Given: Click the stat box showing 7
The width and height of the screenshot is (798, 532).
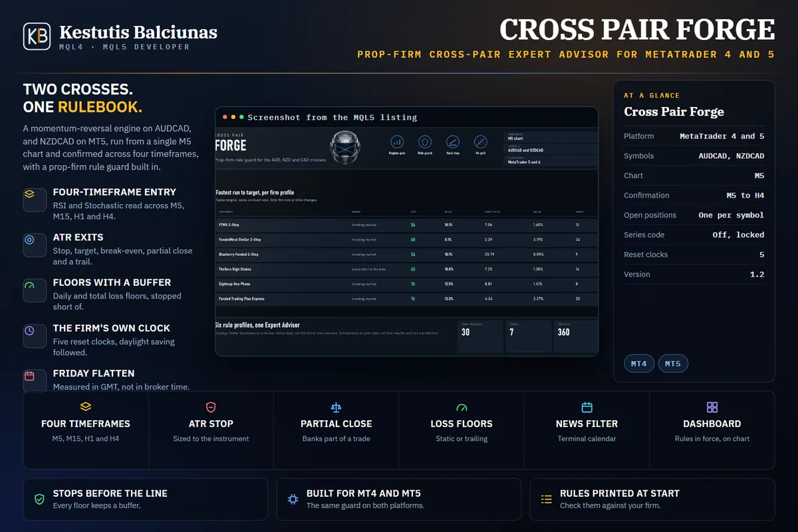Looking at the screenshot, I should tap(528, 336).
